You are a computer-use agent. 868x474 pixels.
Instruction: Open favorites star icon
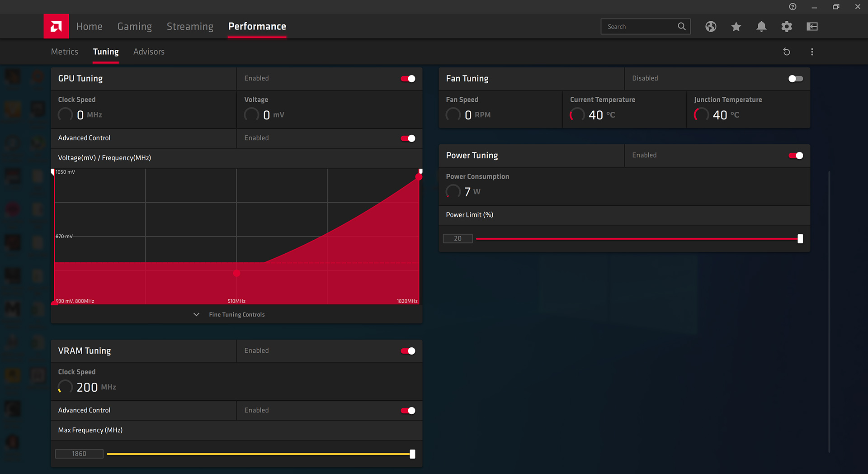(736, 27)
